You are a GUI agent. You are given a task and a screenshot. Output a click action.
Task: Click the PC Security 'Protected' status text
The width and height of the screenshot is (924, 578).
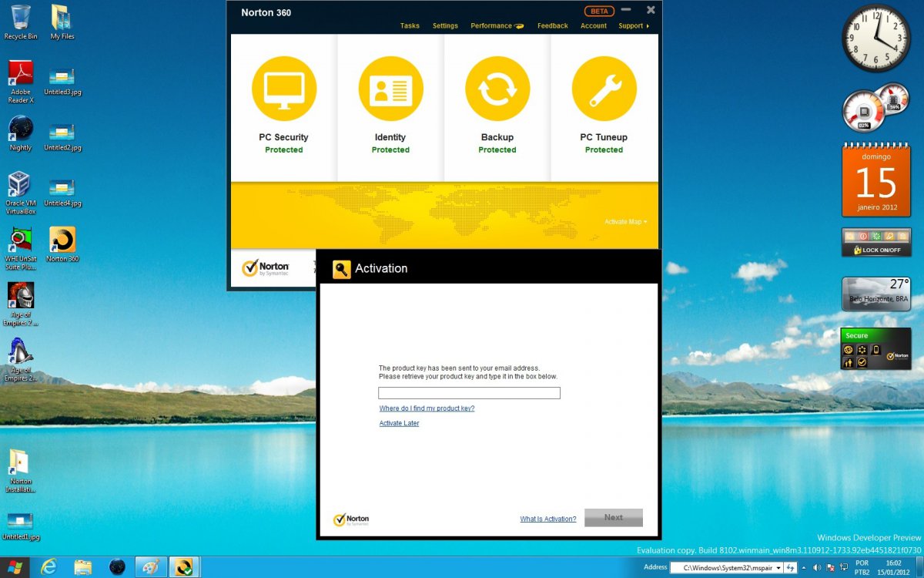(x=283, y=150)
